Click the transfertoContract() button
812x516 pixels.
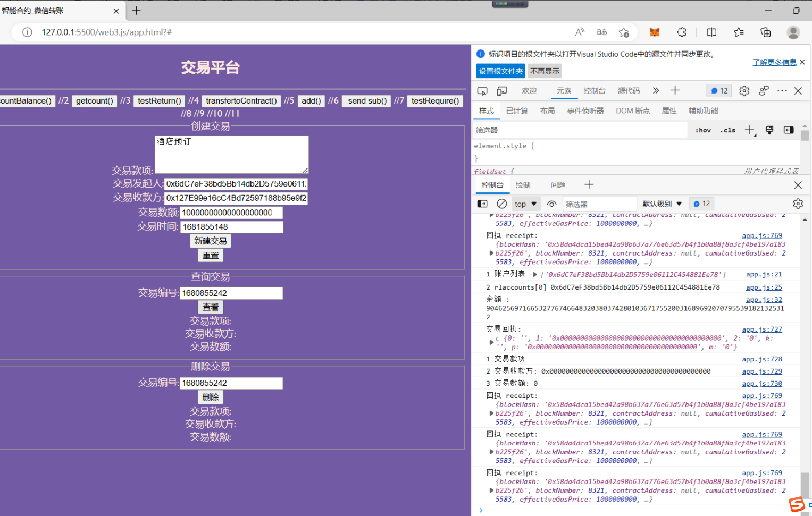[241, 100]
